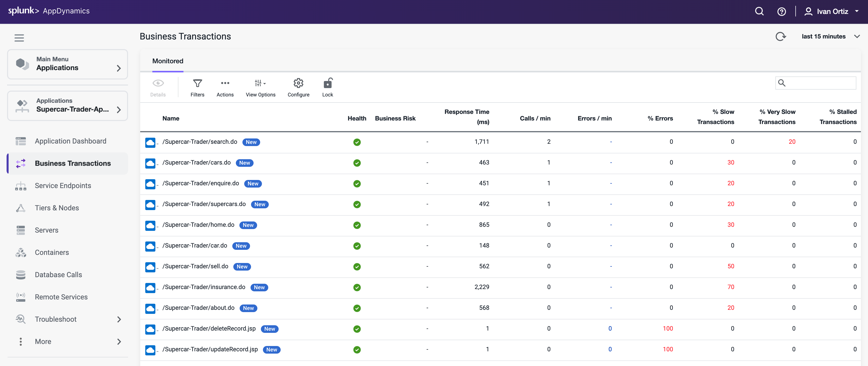
Task: Open Service Endpoints in the sidebar
Action: 63,186
